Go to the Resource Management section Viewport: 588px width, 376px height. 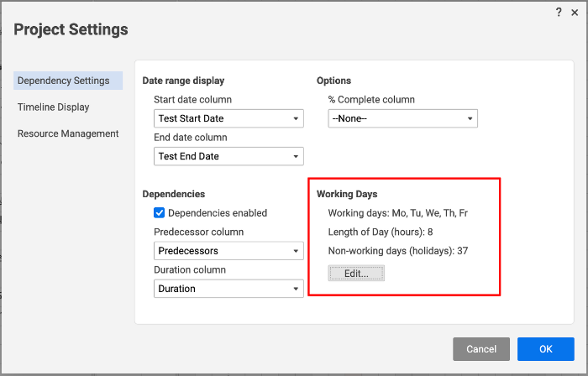(68, 133)
